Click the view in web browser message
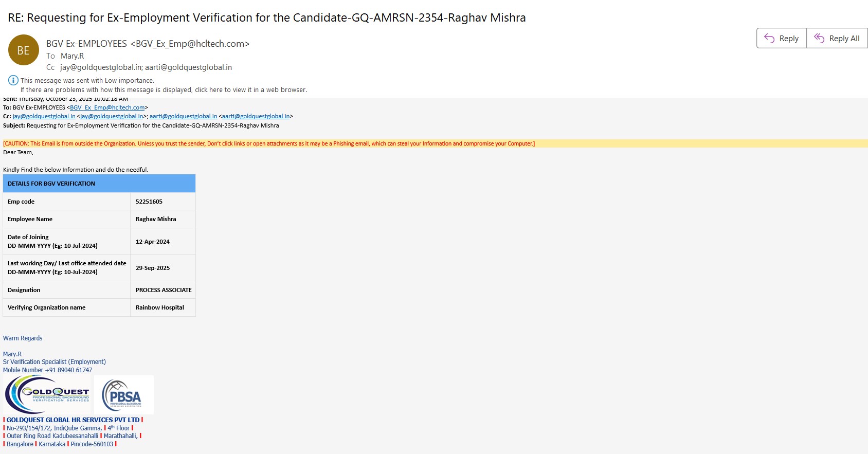This screenshot has width=868, height=454. point(164,89)
